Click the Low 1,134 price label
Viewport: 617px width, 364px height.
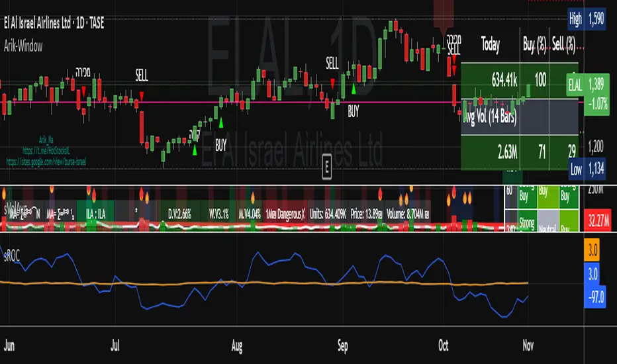pos(587,169)
